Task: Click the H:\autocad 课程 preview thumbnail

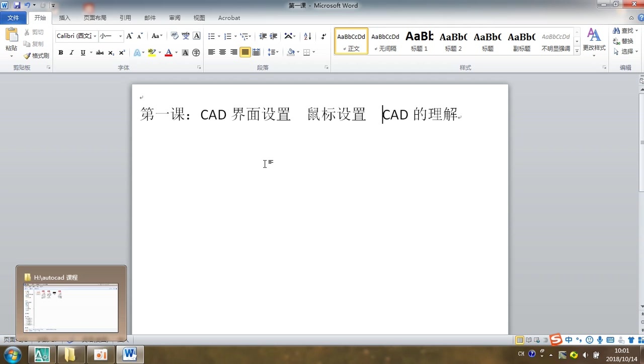Action: (x=71, y=308)
